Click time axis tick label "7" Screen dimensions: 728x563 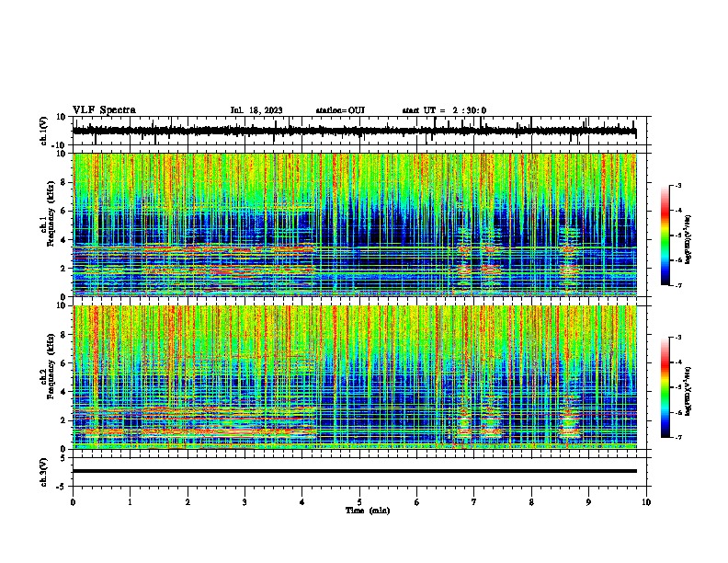coord(474,502)
